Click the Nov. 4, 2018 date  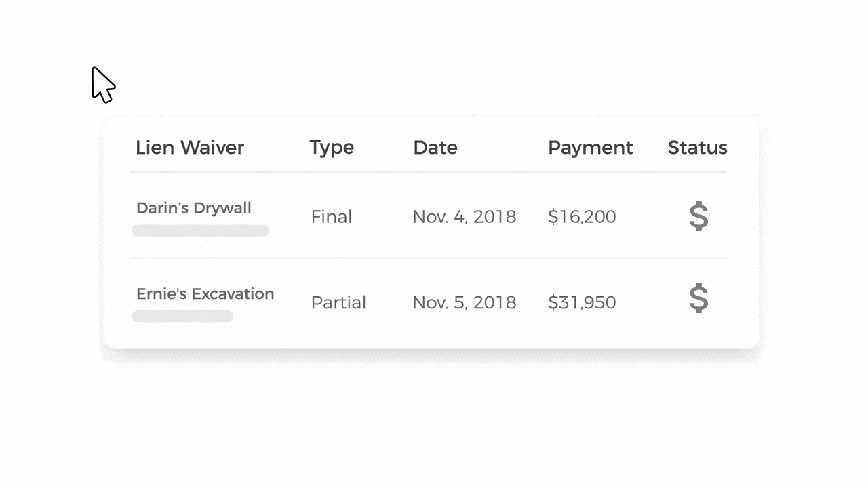pos(465,217)
